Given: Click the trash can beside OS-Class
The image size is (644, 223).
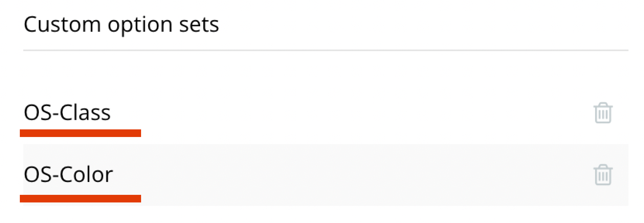Looking at the screenshot, I should [x=602, y=113].
